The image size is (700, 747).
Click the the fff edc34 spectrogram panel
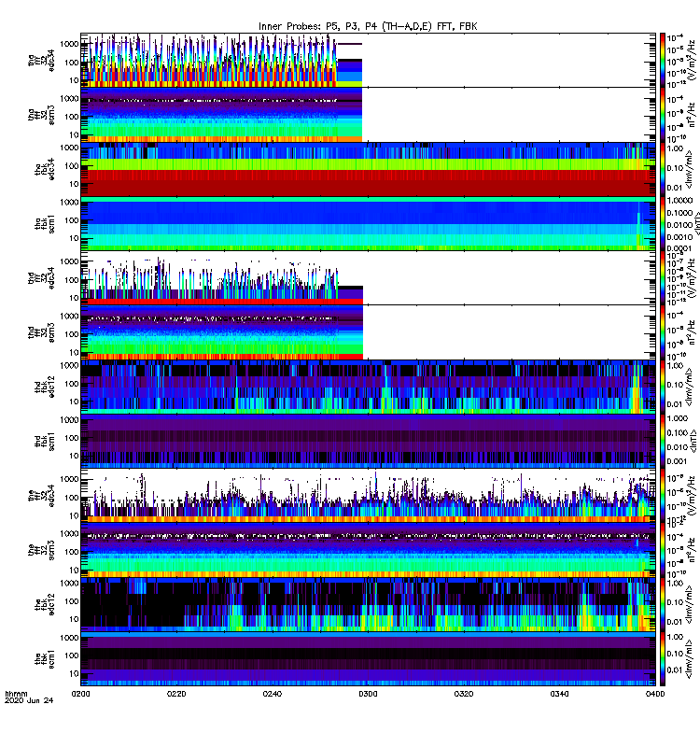pyautogui.click(x=368, y=496)
